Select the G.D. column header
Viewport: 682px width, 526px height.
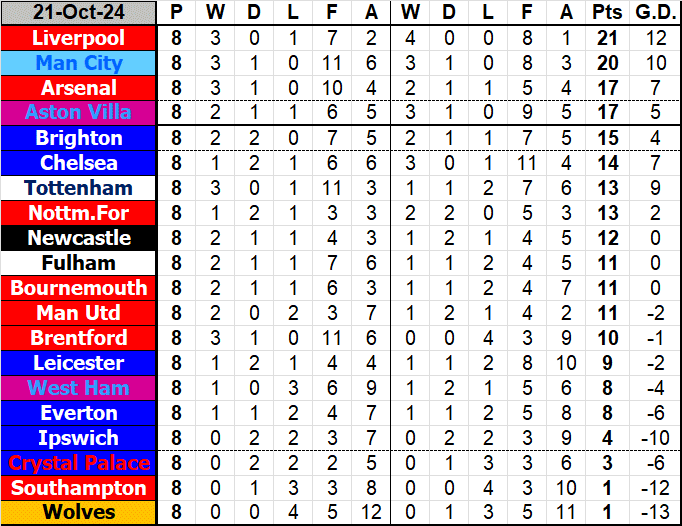point(654,13)
